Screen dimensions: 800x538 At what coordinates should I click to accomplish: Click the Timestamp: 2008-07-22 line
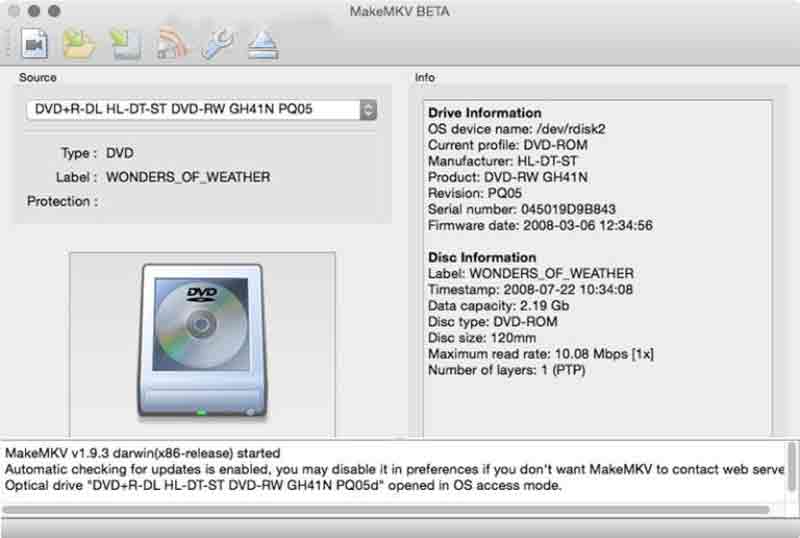530,289
